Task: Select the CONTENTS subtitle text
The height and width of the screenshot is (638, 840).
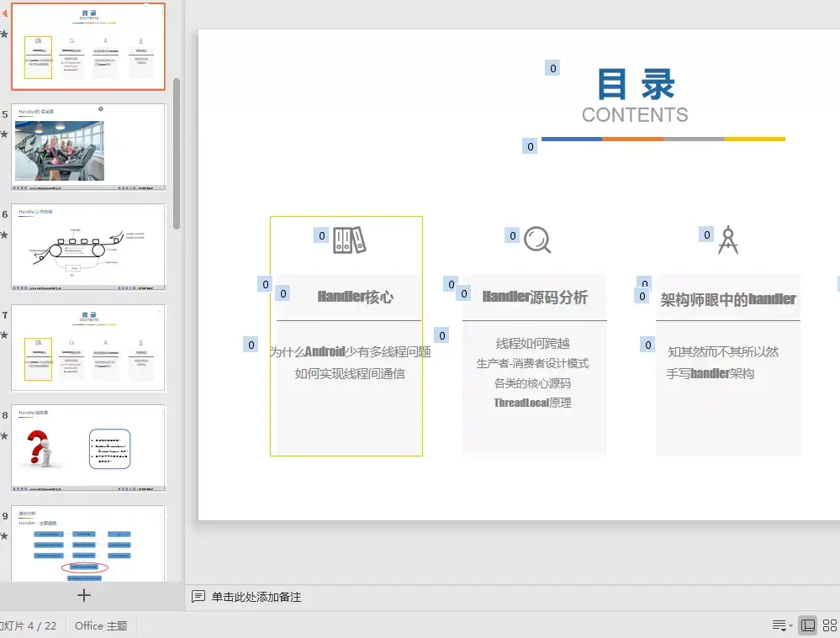Action: coord(635,114)
